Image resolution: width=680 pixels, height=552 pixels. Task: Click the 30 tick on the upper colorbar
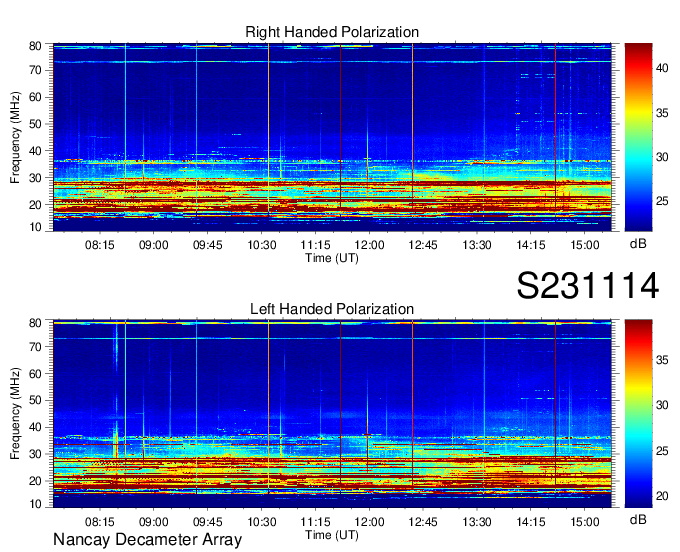pyautogui.click(x=662, y=157)
